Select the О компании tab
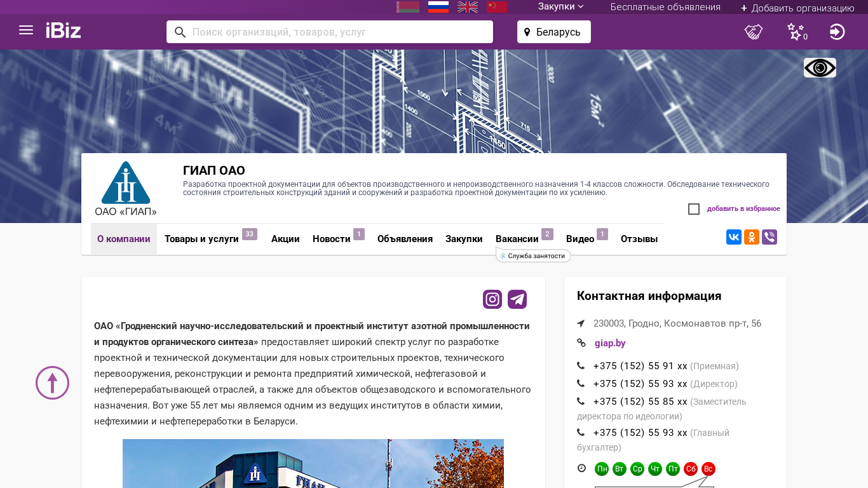The height and width of the screenshot is (488, 868). click(x=124, y=239)
